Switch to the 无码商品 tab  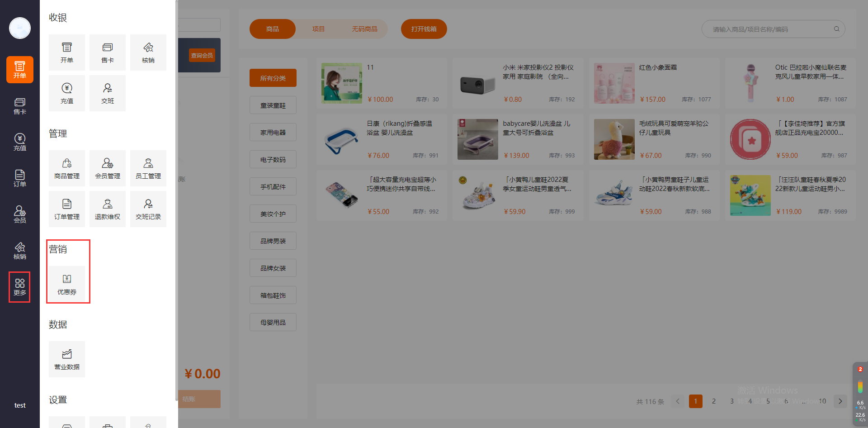coord(364,29)
